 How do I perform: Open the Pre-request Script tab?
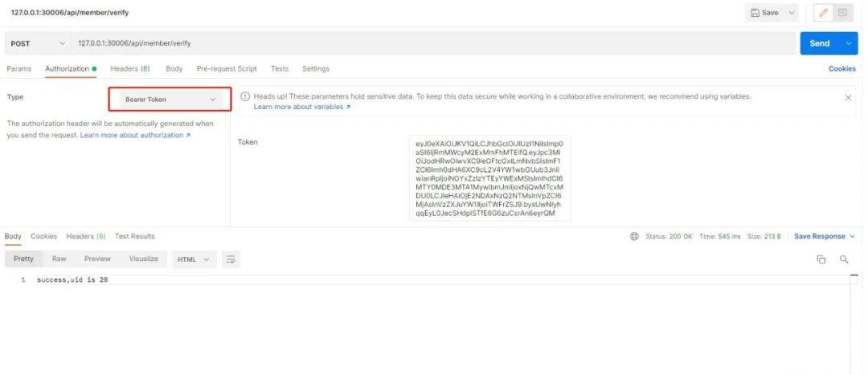(227, 68)
